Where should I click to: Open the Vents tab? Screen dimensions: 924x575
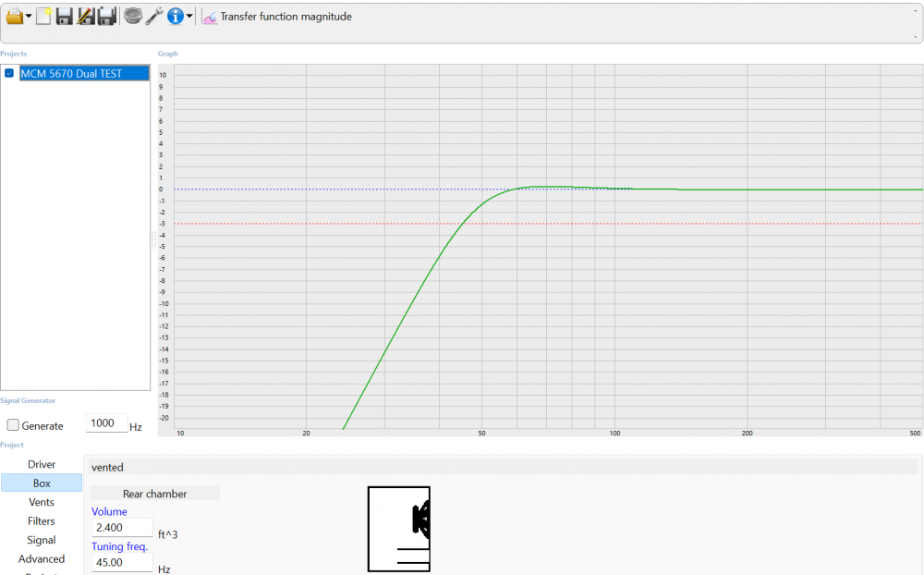click(42, 502)
